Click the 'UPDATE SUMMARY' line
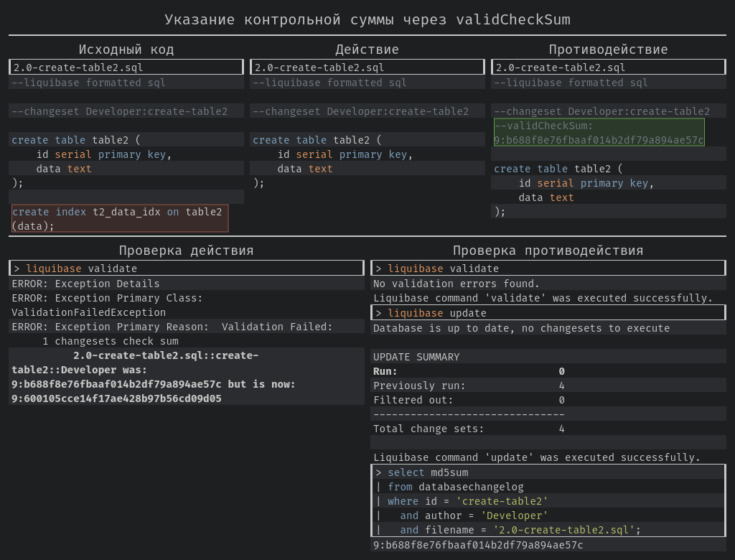 [x=416, y=357]
